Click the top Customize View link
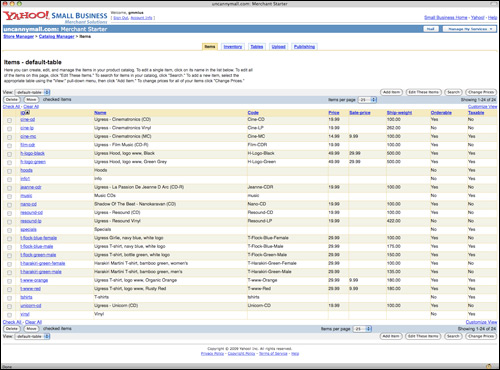500x370 pixels. [482, 107]
